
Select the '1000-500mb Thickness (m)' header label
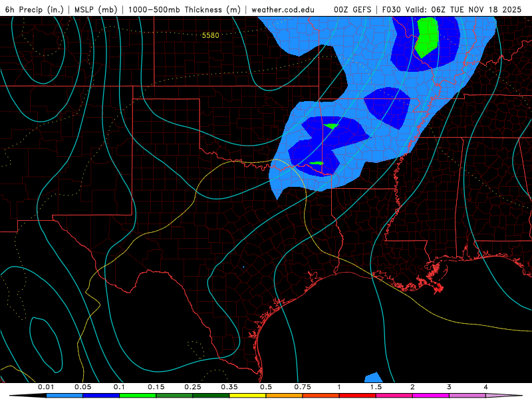point(184,9)
